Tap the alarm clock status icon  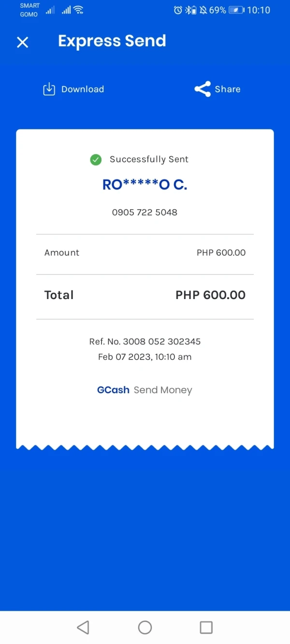click(x=178, y=10)
